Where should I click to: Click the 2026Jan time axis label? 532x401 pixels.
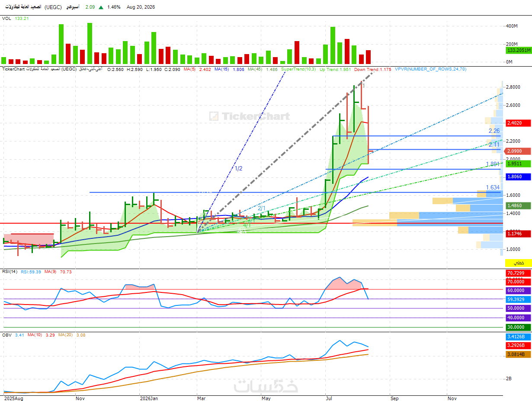click(150, 398)
